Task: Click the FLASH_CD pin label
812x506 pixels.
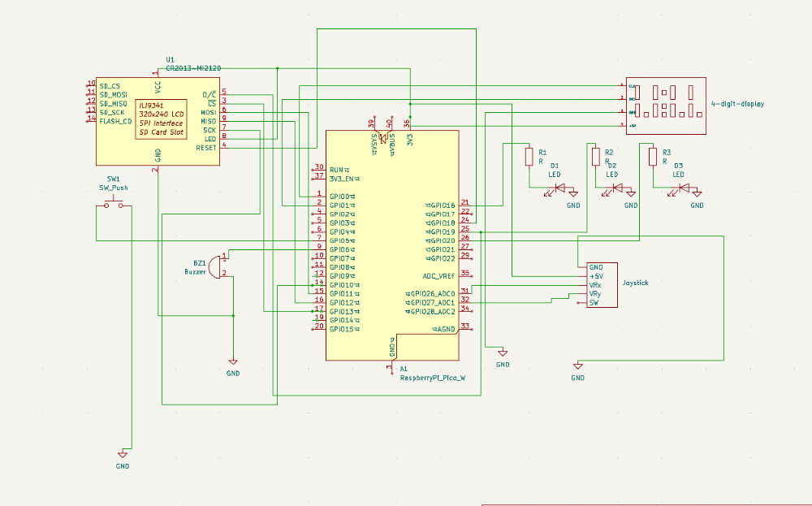Action: pos(115,121)
